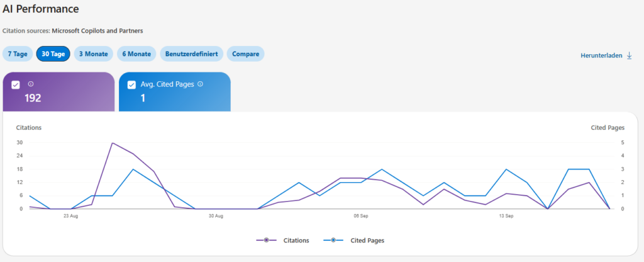Click the 192 value in the purple card

(33, 98)
